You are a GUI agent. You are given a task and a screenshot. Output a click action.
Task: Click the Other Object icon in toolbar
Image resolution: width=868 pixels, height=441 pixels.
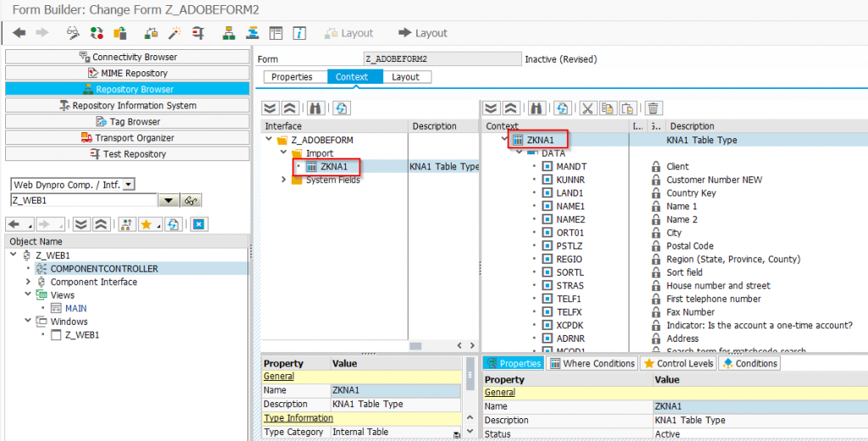[x=120, y=33]
